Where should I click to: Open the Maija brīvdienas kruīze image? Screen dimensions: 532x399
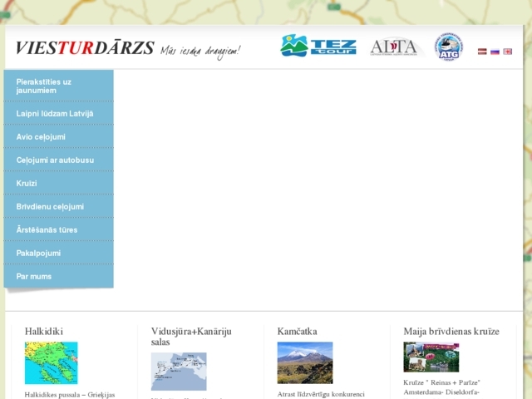coord(431,357)
